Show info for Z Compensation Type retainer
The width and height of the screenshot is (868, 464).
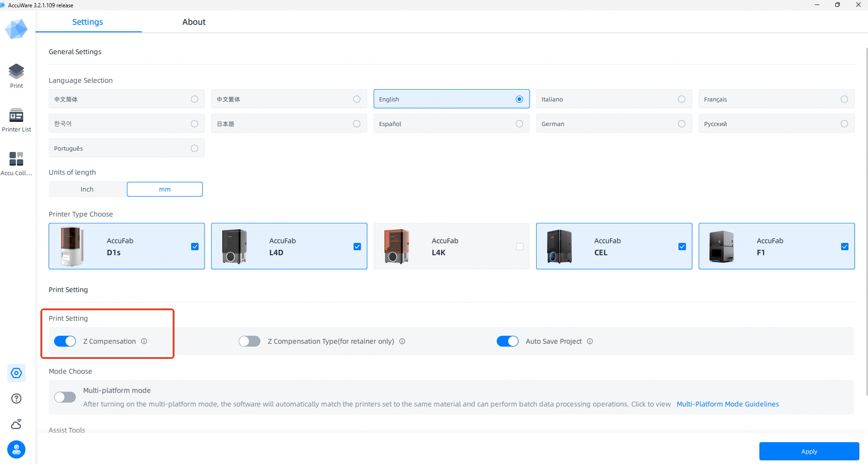pos(402,341)
